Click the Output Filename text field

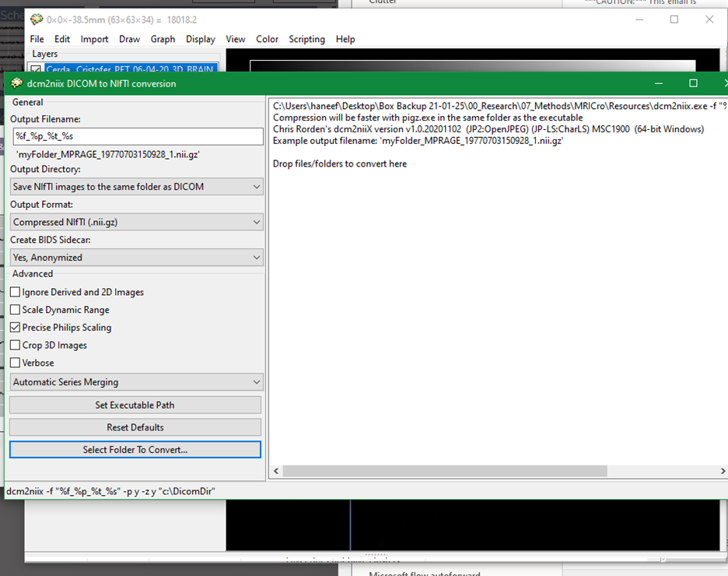(x=138, y=136)
